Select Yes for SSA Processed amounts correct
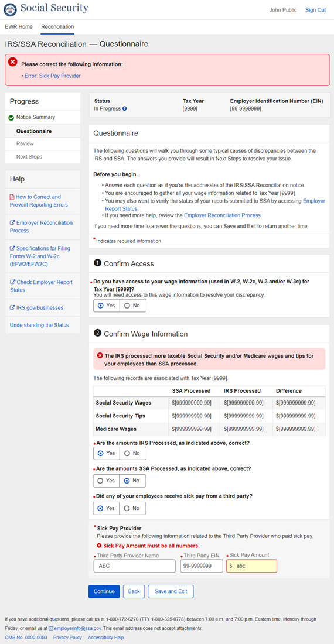The image size is (334, 644). point(107,481)
